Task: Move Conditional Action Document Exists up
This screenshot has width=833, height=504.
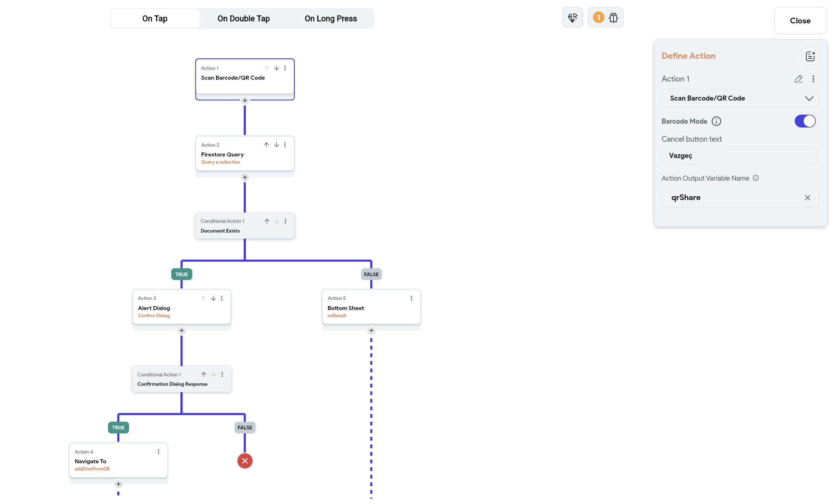Action: pos(266,221)
